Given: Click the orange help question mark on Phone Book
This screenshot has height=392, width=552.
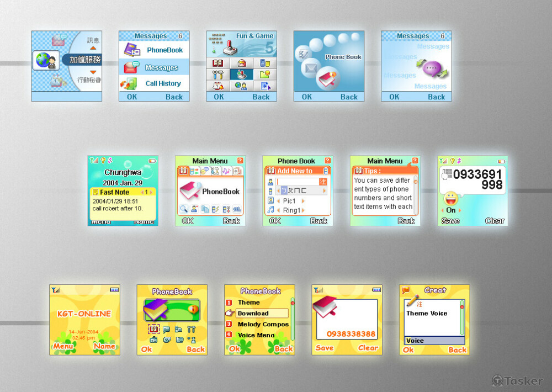Looking at the screenshot, I should pyautogui.click(x=327, y=161).
